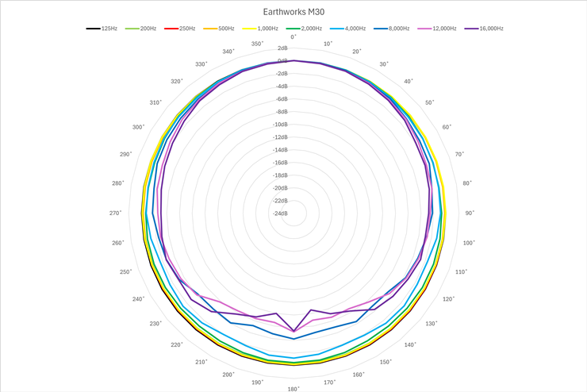Image resolution: width=587 pixels, height=392 pixels.
Task: Select the 260° angle label
Action: tap(118, 243)
